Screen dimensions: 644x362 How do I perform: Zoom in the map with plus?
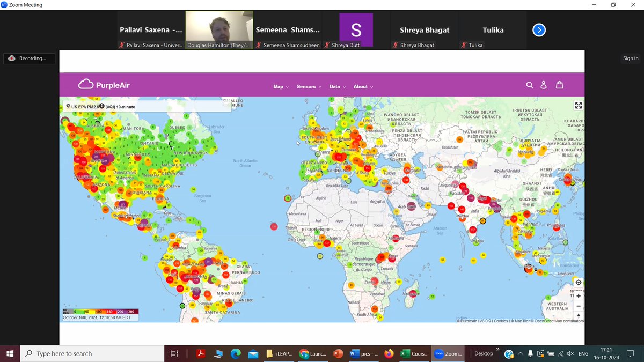(x=578, y=296)
